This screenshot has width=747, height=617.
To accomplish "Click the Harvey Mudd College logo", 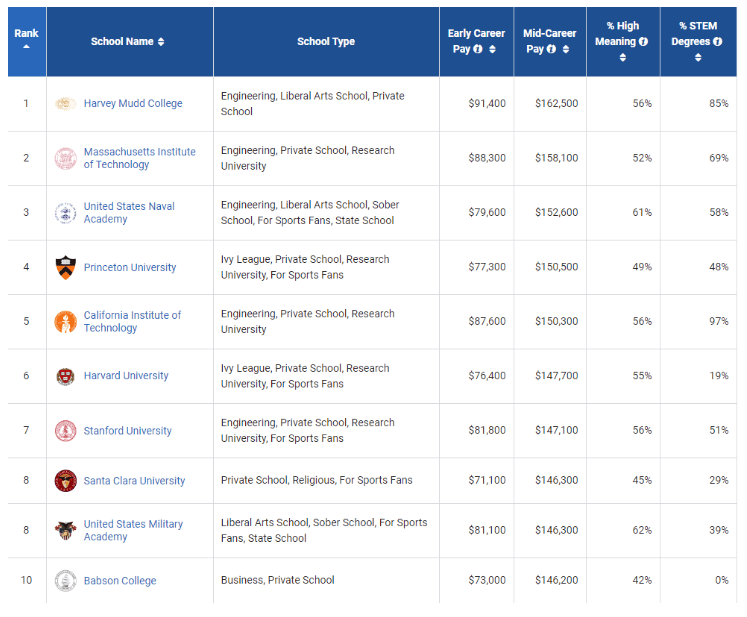I will pyautogui.click(x=65, y=104).
